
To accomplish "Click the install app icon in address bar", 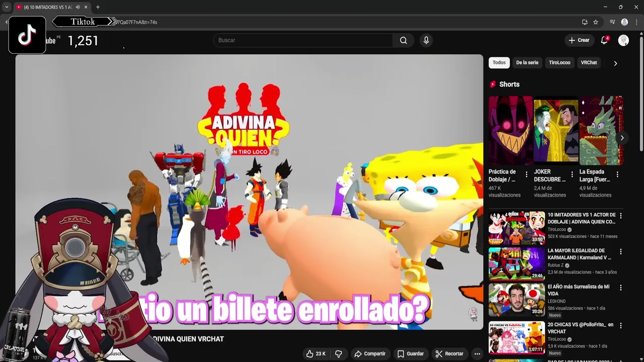I will [x=585, y=22].
